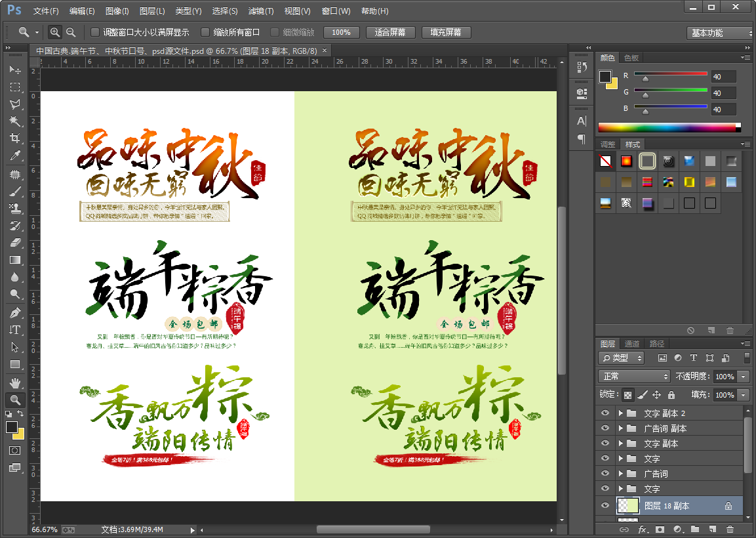Click the delete layer trash icon
Screen dimensions: 756x538
pos(730,529)
